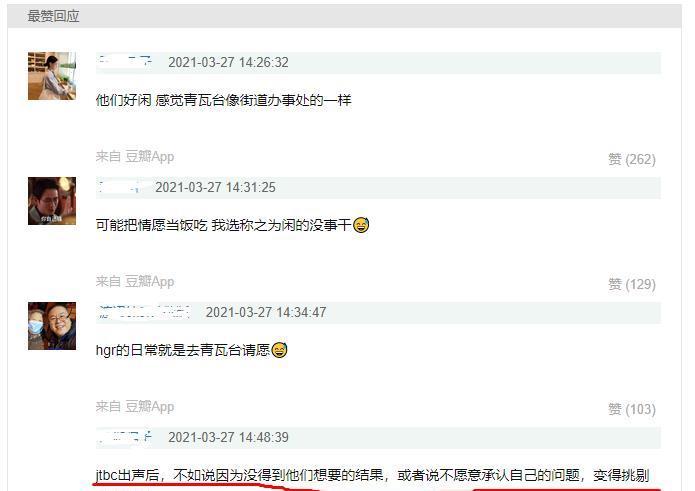Open blurred username at 14:26:32 comment

(x=125, y=62)
